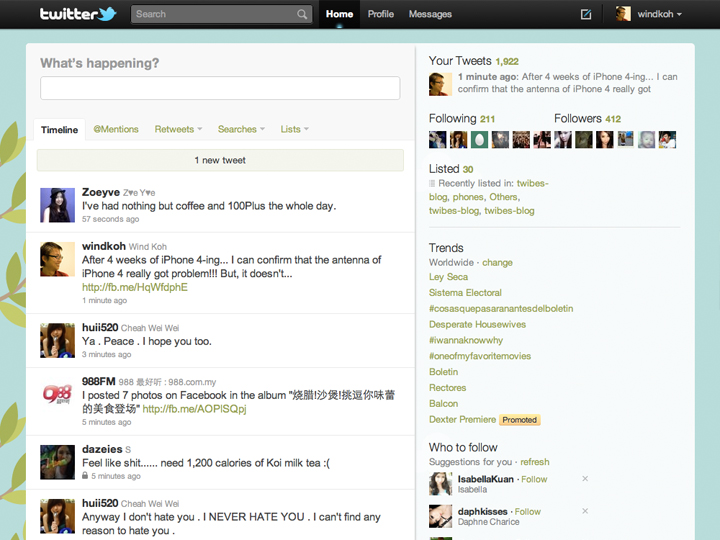Screen dimensions: 720x540
Task: Open the Sistema Electoral trend
Action: coord(465,292)
